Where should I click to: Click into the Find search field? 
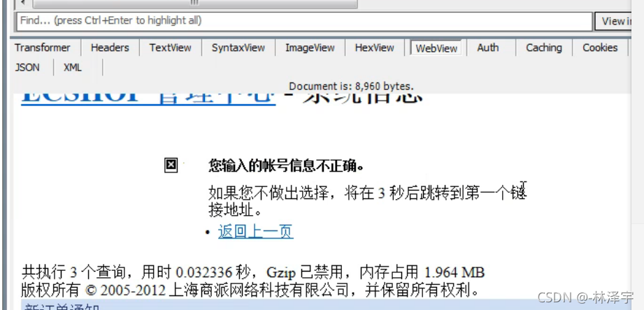click(x=304, y=21)
